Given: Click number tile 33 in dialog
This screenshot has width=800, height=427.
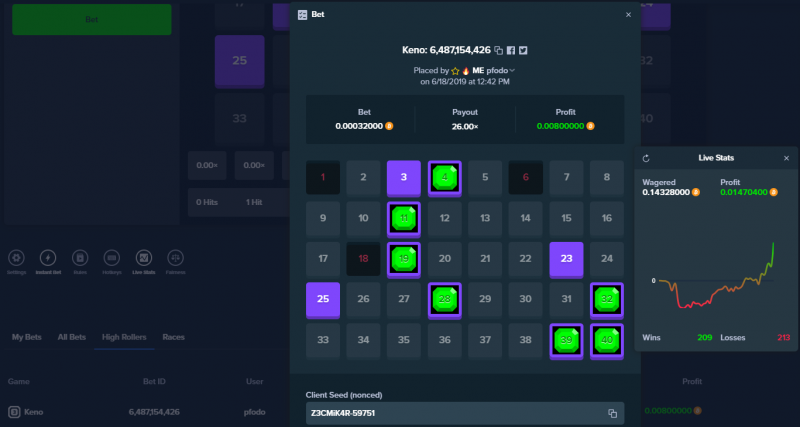Looking at the screenshot, I should pyautogui.click(x=323, y=340).
